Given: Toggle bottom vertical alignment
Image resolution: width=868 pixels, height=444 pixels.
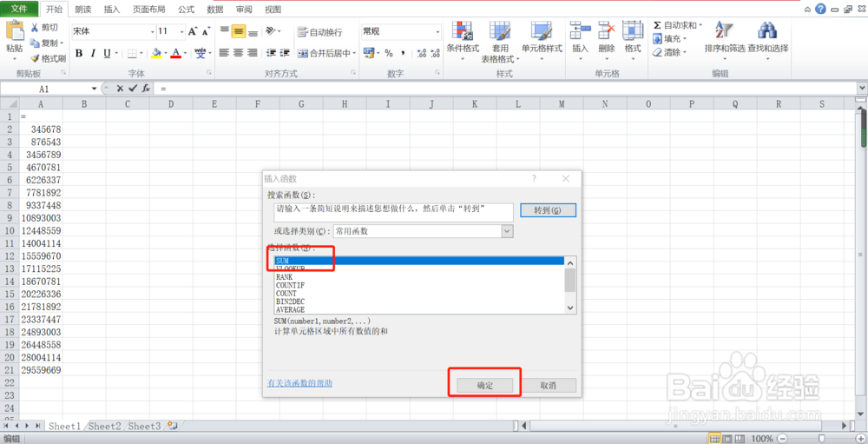Looking at the screenshot, I should click(x=253, y=31).
